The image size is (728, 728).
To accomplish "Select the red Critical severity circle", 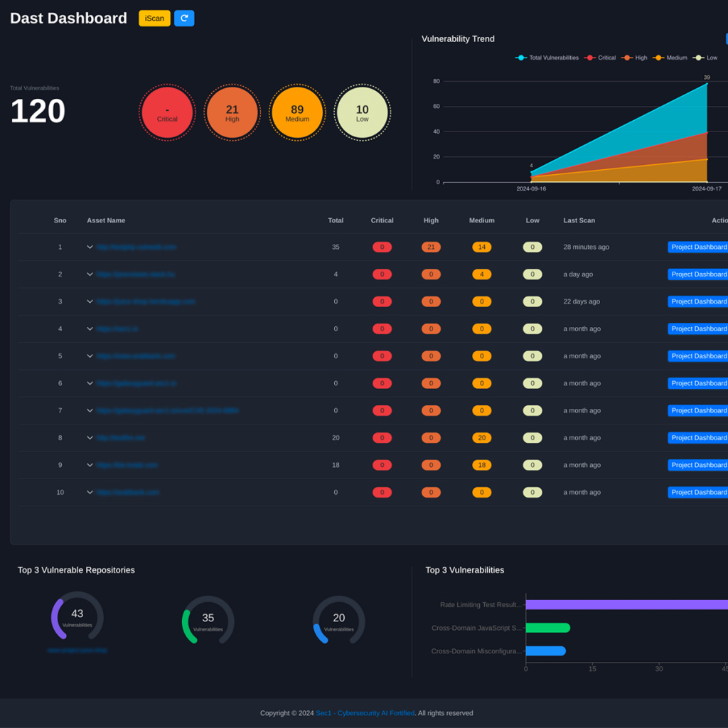I will coord(167,112).
